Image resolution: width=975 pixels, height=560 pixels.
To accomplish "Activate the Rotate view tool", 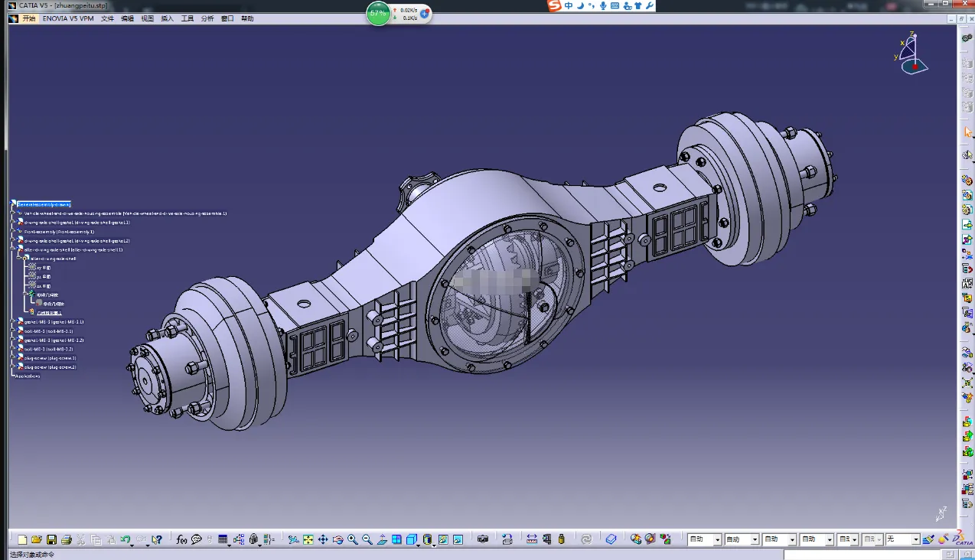I will 337,539.
